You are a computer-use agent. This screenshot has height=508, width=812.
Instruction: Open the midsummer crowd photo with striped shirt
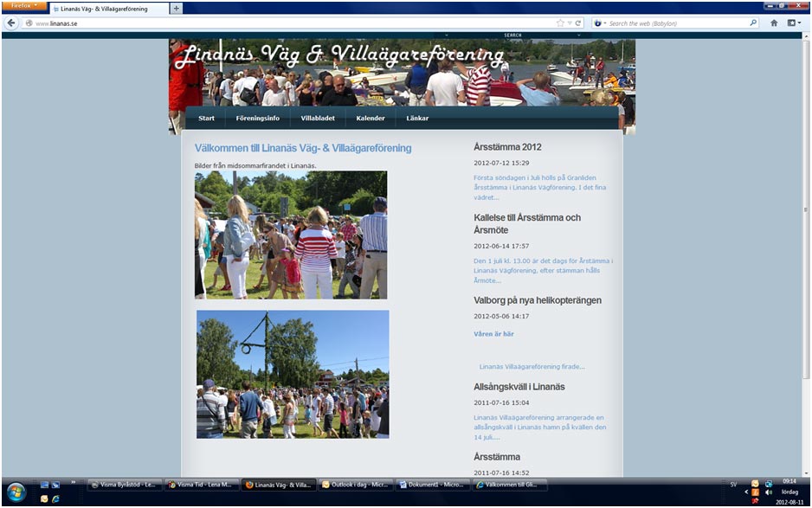pyautogui.click(x=291, y=235)
